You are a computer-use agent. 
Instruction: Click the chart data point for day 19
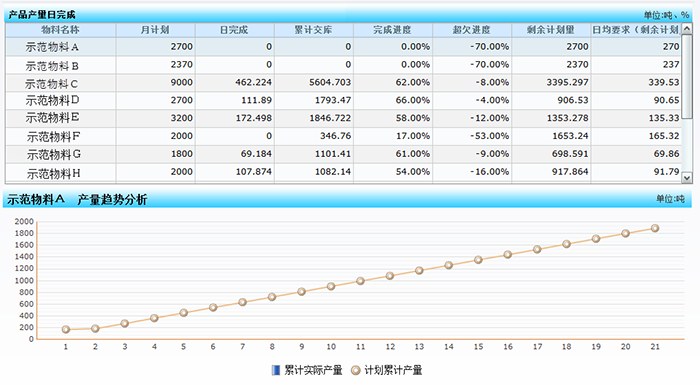tap(596, 239)
